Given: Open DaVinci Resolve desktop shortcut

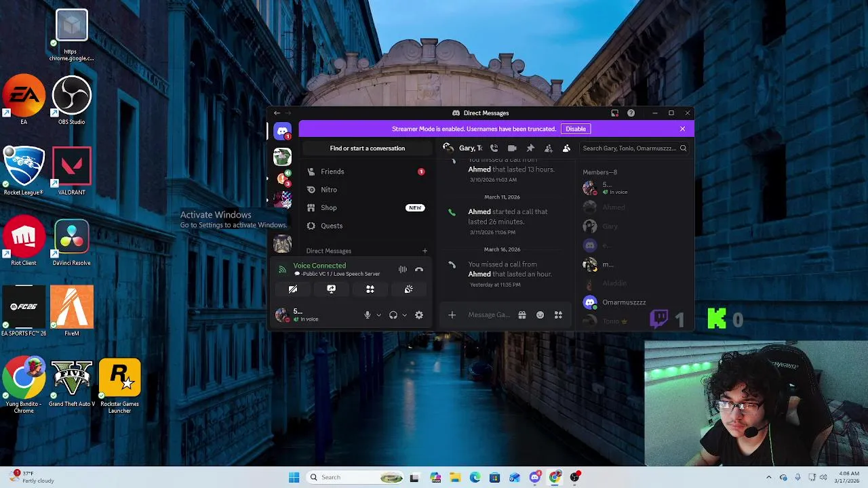Looking at the screenshot, I should (72, 242).
